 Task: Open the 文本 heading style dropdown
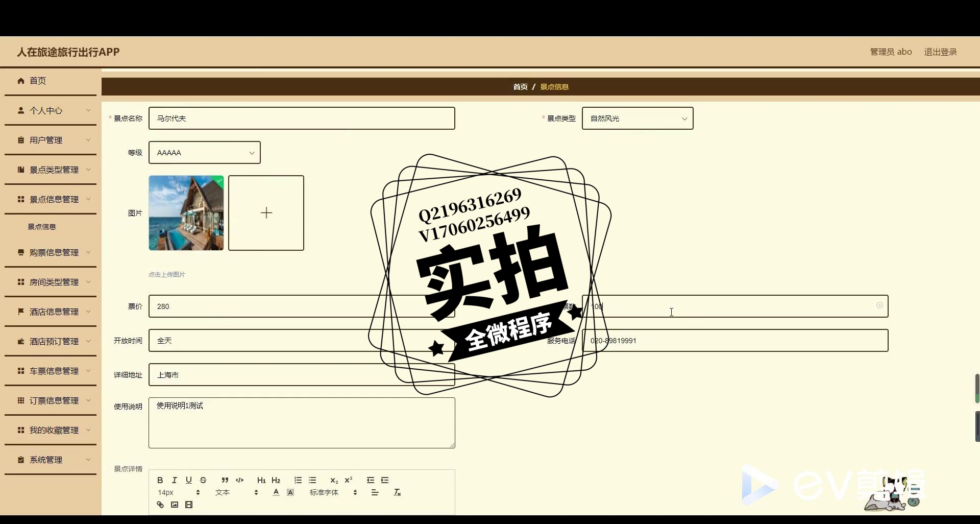(x=236, y=492)
